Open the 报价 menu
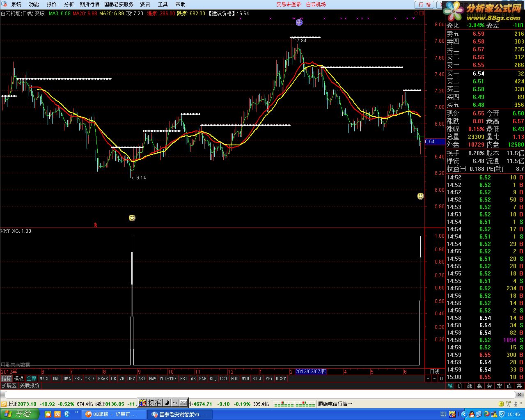Viewport: 525px width, 420px height. point(52,5)
